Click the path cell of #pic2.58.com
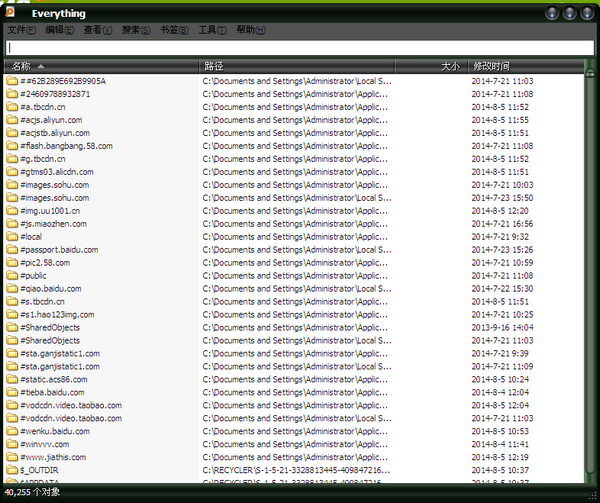Viewport: 600px width, 503px height. click(x=295, y=263)
